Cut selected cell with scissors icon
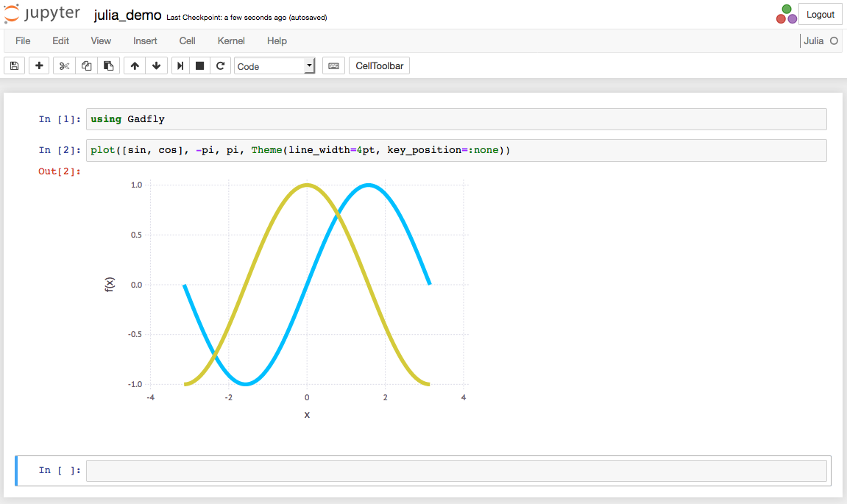Screen dimensions: 847x504 tap(64, 66)
